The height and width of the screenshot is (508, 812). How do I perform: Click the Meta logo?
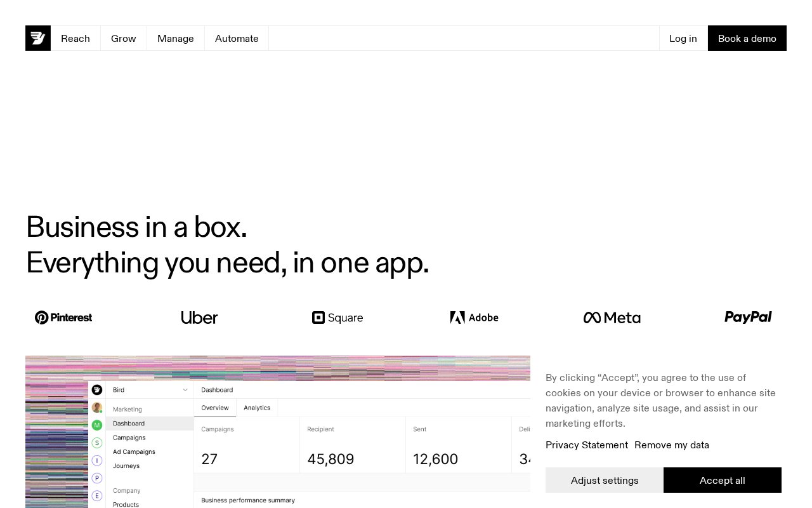point(612,317)
